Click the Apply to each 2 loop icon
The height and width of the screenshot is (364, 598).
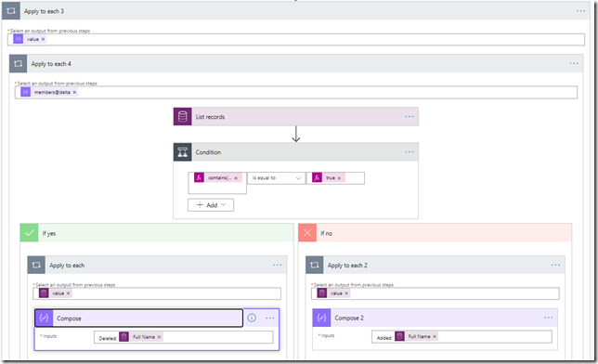(x=315, y=266)
